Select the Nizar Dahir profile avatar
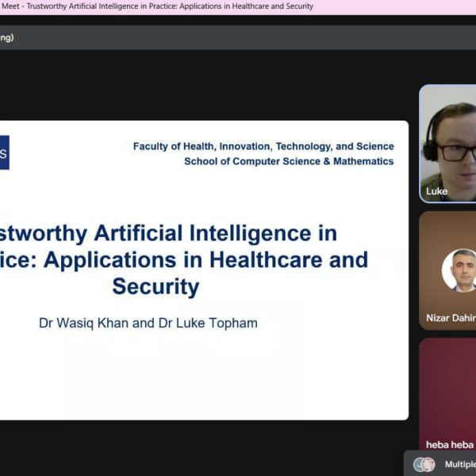This screenshot has width=476, height=476. pos(459,271)
